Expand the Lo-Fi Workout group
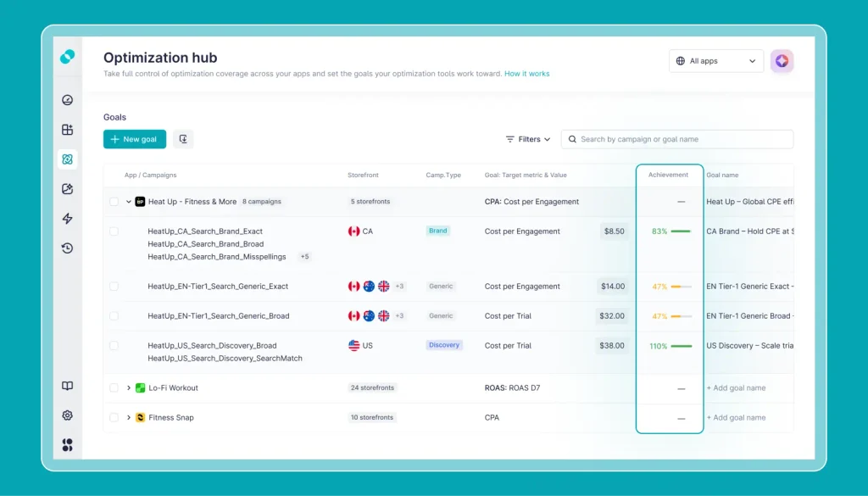Viewport: 868px width, 496px height. point(129,388)
